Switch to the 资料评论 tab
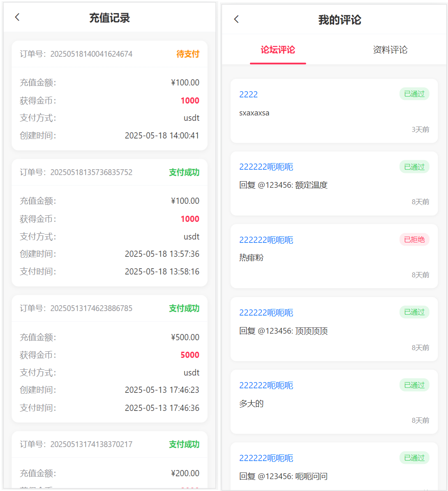Viewport: 448px width, 491px height. [x=390, y=50]
